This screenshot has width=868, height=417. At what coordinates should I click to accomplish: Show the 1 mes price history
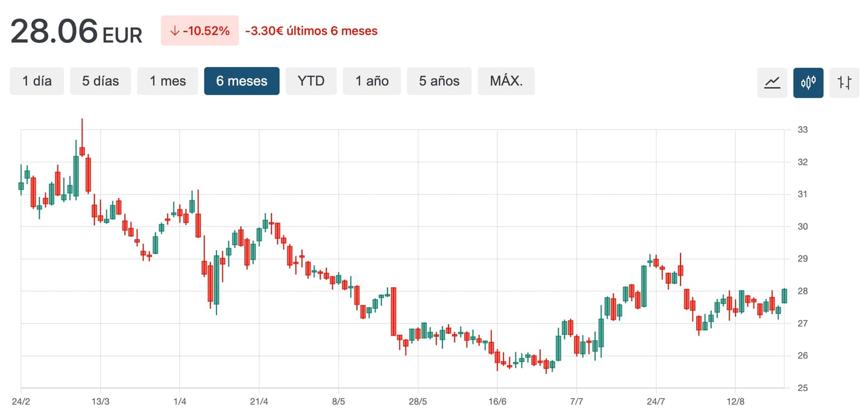coord(168,81)
